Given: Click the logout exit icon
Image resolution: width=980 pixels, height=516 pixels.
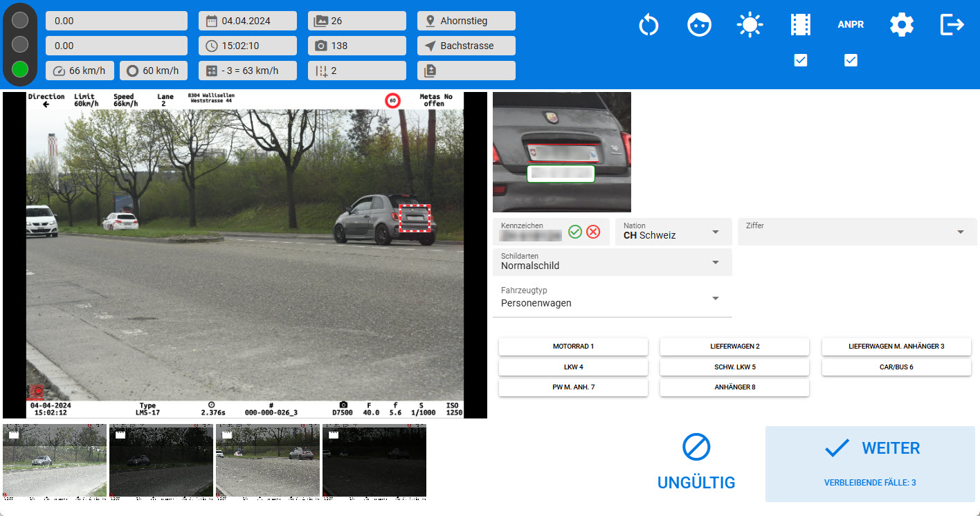Looking at the screenshot, I should click(x=952, y=25).
